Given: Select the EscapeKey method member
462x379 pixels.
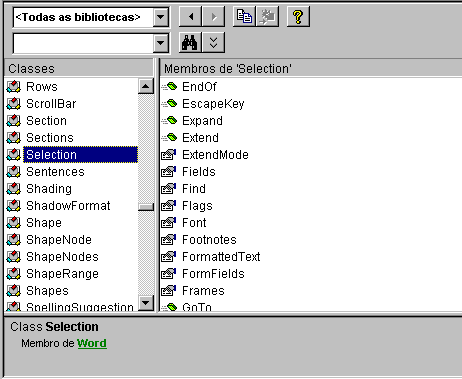Looking at the screenshot, I should click(213, 104).
